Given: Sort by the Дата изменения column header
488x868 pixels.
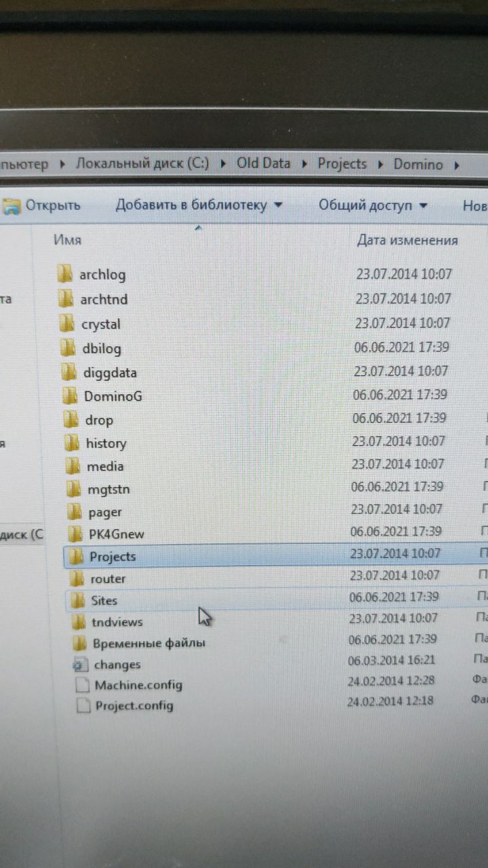Looking at the screenshot, I should (x=407, y=240).
